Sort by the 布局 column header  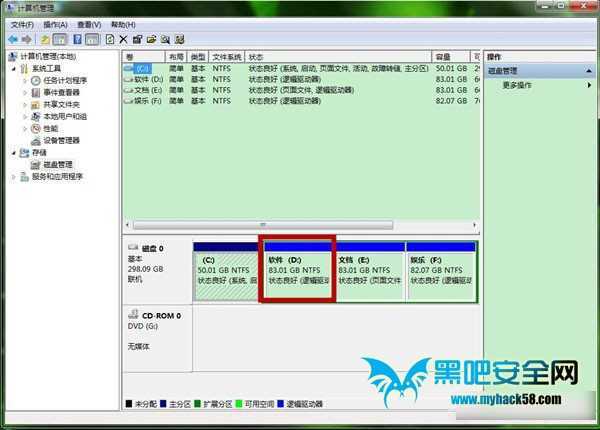pos(176,57)
